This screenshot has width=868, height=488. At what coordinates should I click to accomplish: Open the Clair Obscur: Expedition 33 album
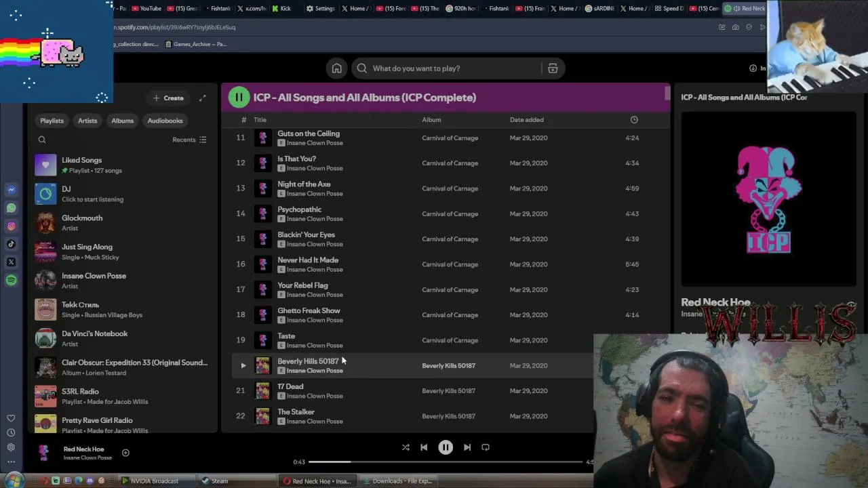[122, 367]
